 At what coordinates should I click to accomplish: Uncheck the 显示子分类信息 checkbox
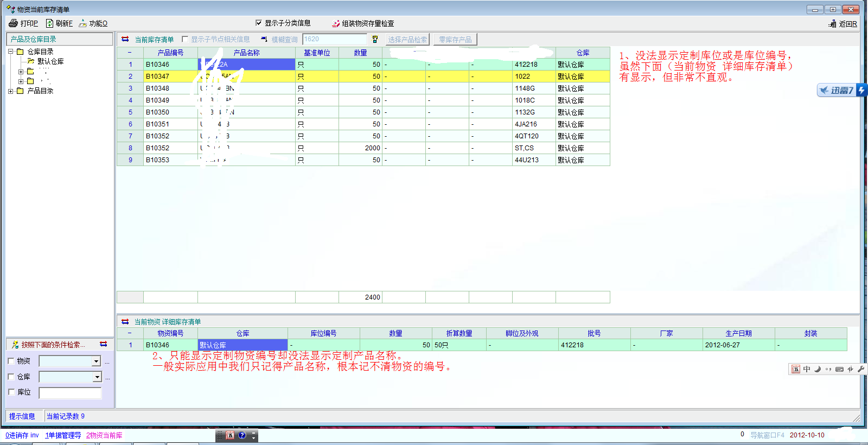pos(259,23)
